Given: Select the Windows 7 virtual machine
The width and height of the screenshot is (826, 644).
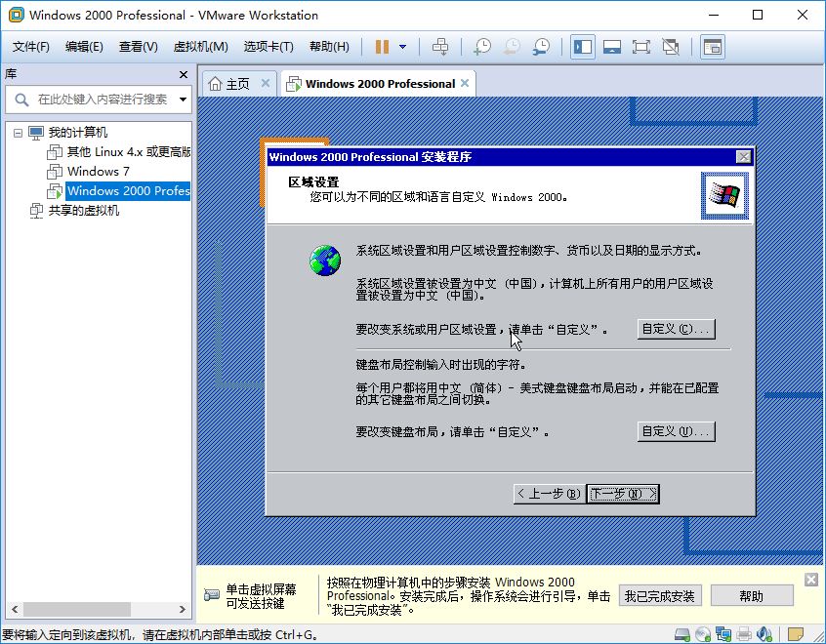Looking at the screenshot, I should [x=98, y=172].
